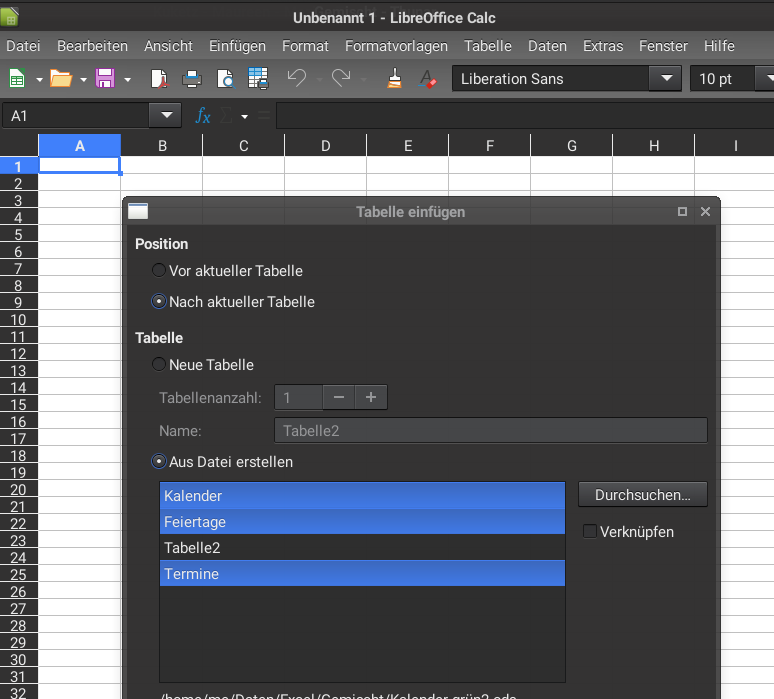Select column H header
774x699 pixels.
point(654,146)
